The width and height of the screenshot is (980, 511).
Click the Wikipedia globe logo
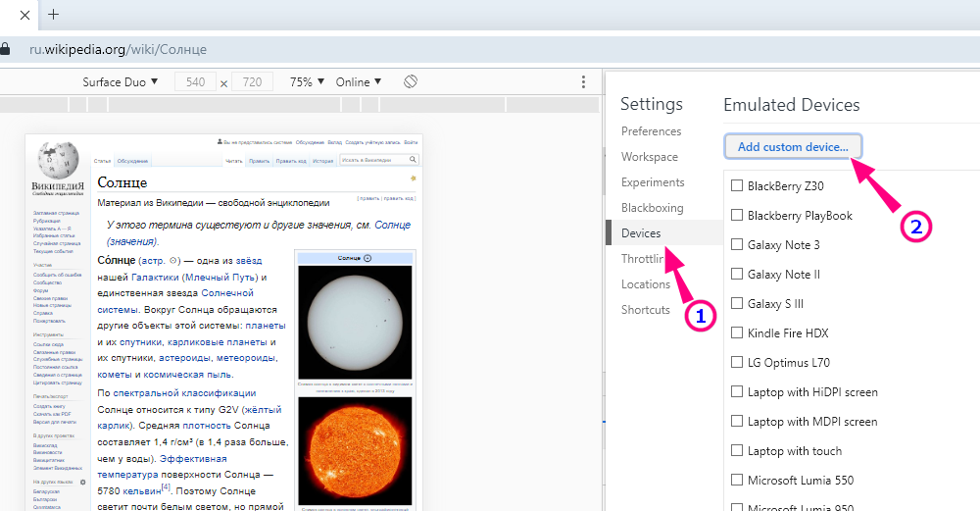58,161
